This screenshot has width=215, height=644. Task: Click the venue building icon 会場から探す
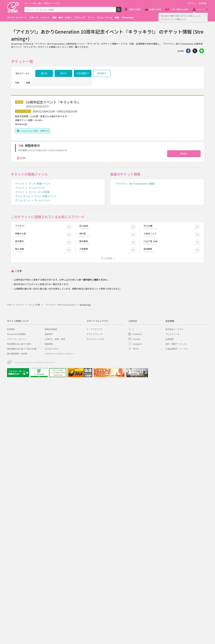(x=146, y=10)
